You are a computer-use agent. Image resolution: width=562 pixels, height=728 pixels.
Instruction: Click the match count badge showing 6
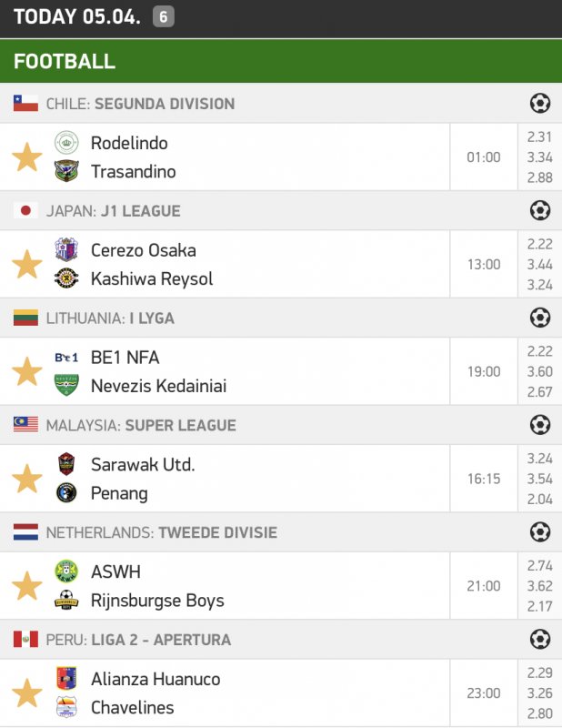click(163, 16)
